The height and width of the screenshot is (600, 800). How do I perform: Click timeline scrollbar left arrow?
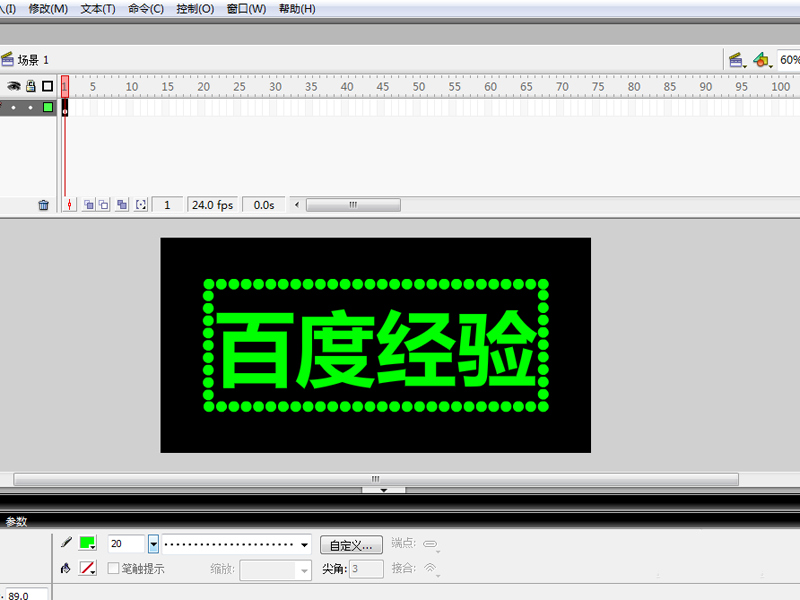point(297,205)
